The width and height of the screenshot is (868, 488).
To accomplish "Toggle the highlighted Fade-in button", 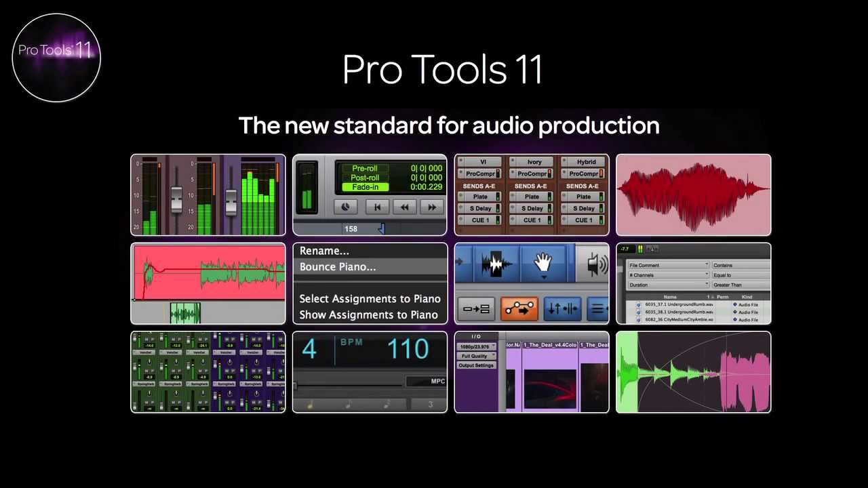I will (x=365, y=187).
